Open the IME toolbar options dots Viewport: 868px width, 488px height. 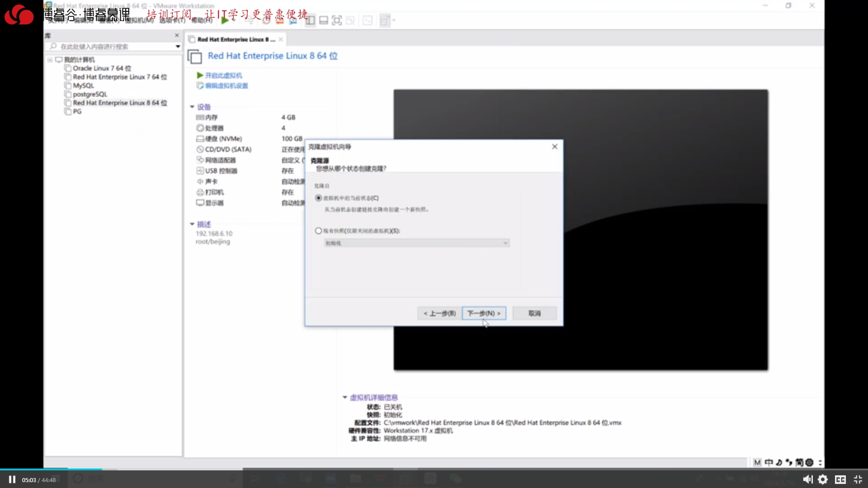(x=820, y=462)
